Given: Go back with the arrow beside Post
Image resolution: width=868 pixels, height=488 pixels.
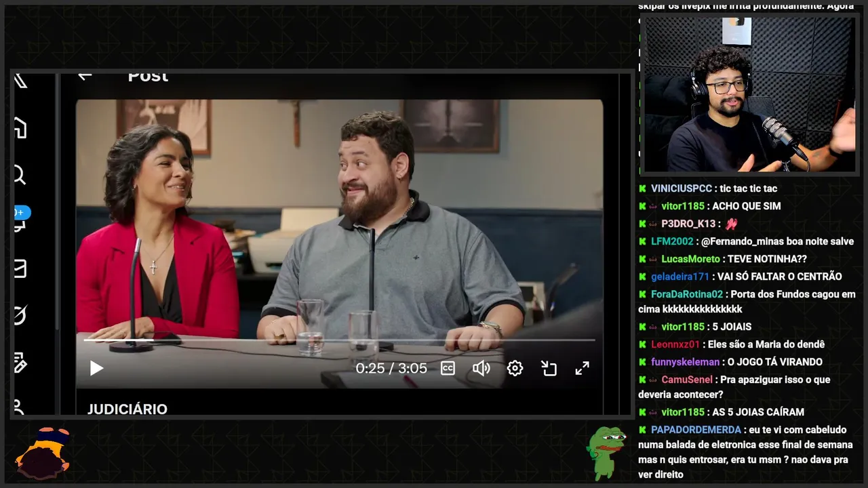Looking at the screenshot, I should (85, 76).
